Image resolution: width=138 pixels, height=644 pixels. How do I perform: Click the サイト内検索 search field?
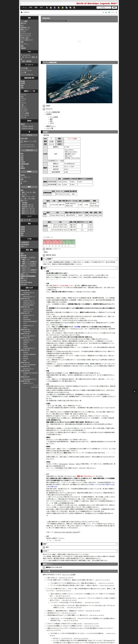[104, 8]
